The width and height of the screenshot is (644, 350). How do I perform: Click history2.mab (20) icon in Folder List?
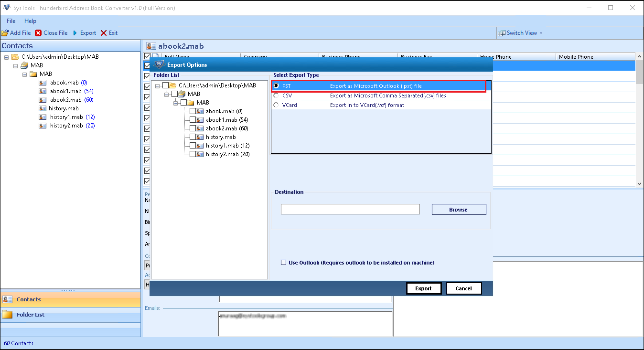200,154
